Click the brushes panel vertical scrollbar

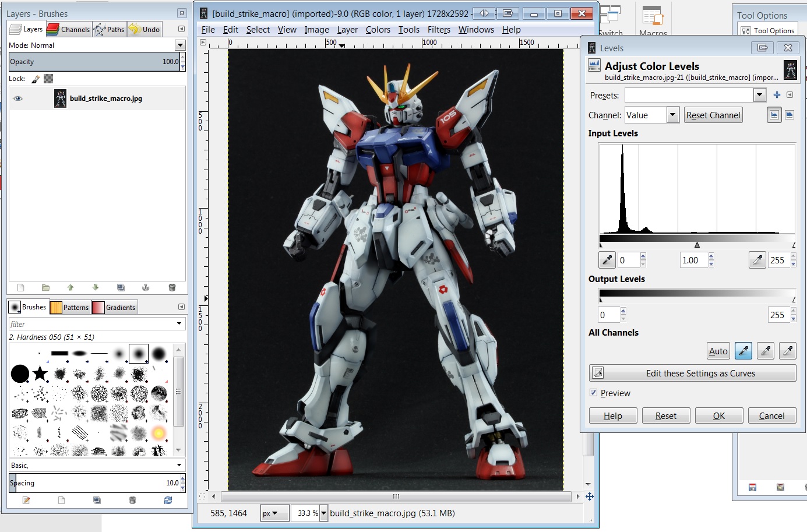[x=178, y=399]
